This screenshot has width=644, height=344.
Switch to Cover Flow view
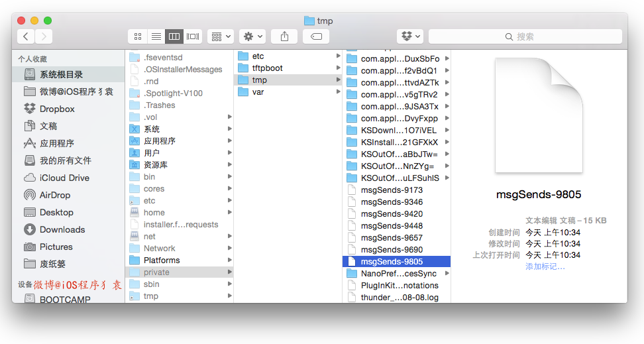click(x=193, y=36)
